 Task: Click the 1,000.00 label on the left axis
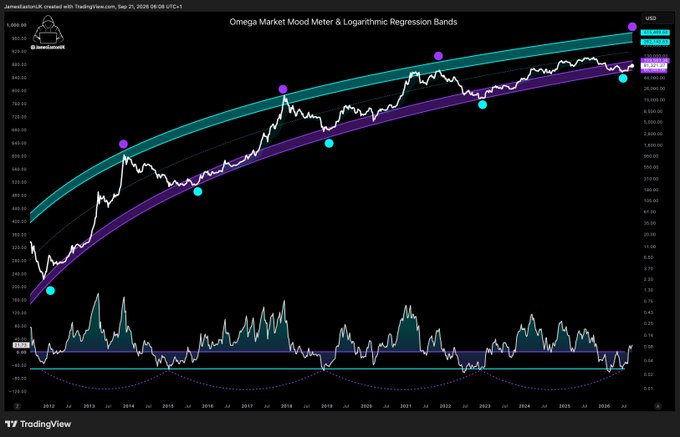click(16, 25)
